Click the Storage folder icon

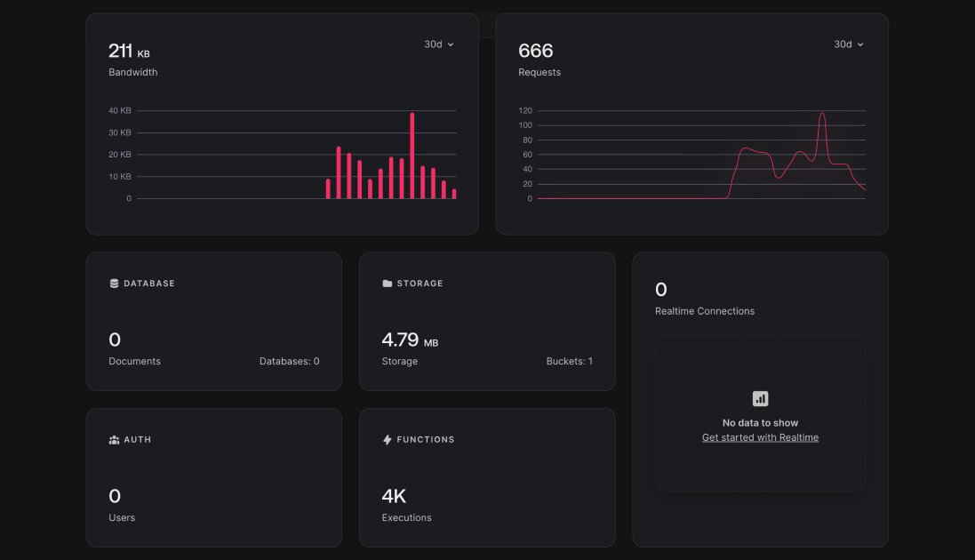[x=388, y=284]
